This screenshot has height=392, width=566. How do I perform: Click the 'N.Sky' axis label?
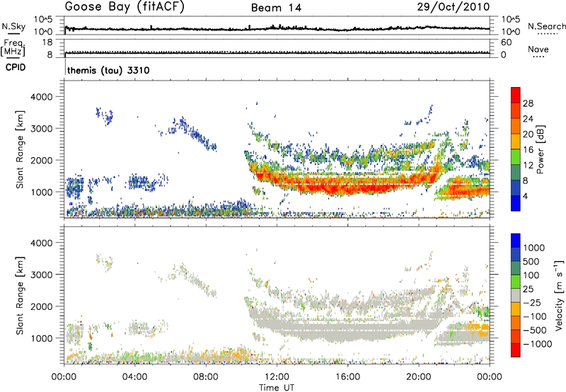pyautogui.click(x=13, y=26)
